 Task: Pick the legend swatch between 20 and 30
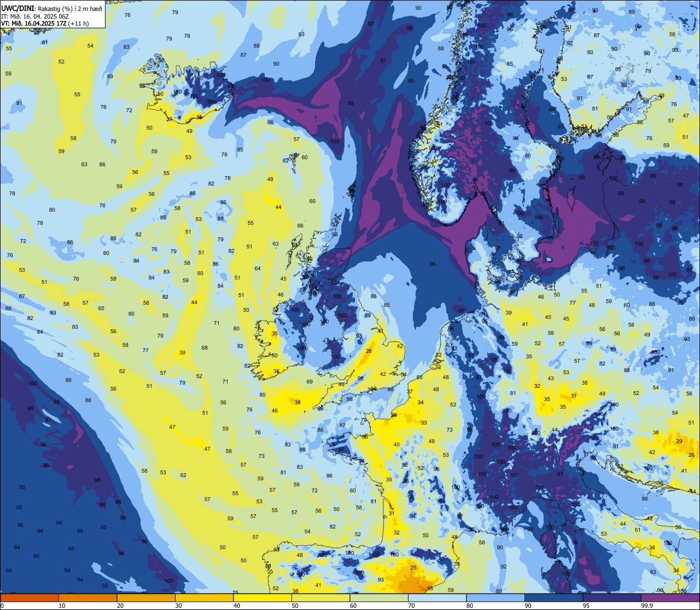click(146, 597)
